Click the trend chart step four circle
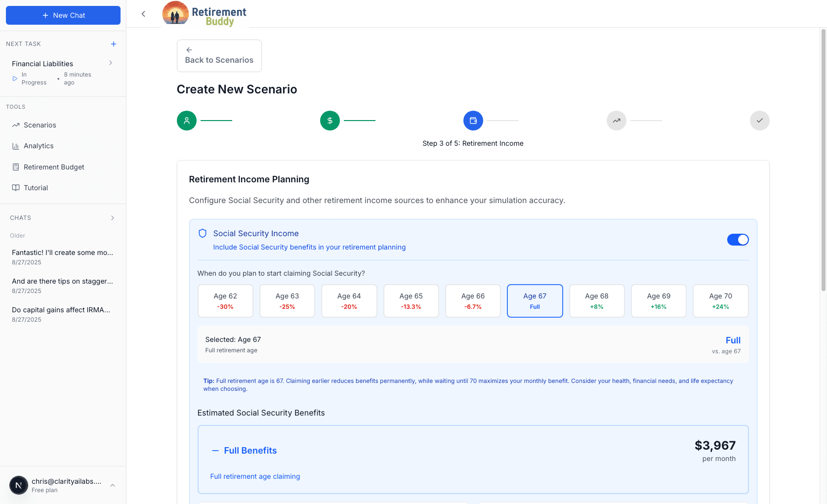Image resolution: width=827 pixels, height=504 pixels. point(617,121)
